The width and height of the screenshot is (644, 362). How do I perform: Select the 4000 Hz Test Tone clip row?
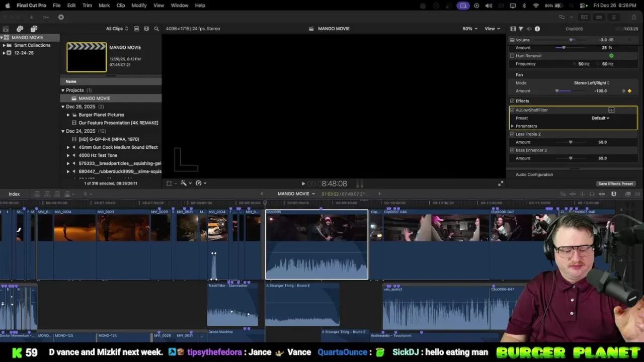coord(111,155)
